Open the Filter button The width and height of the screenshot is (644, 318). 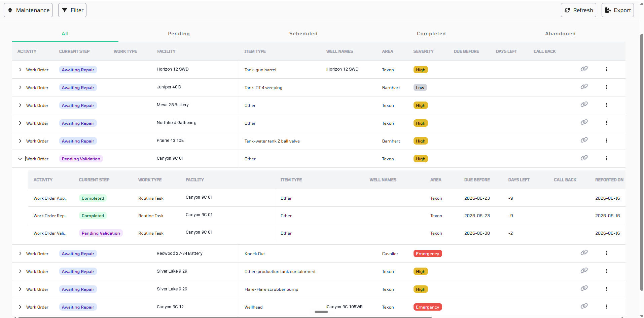coord(72,10)
